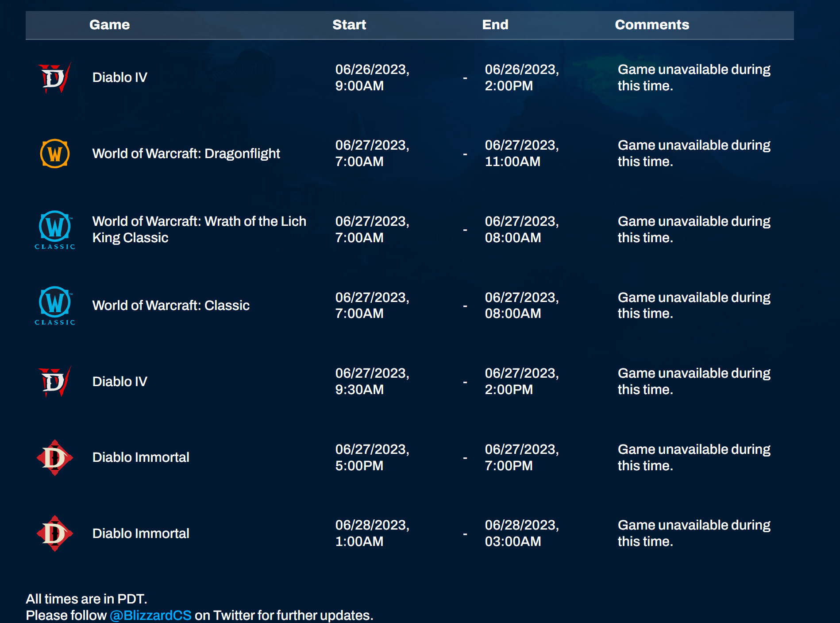Click the icon beside World of Warcraft: Classic

pos(54,306)
